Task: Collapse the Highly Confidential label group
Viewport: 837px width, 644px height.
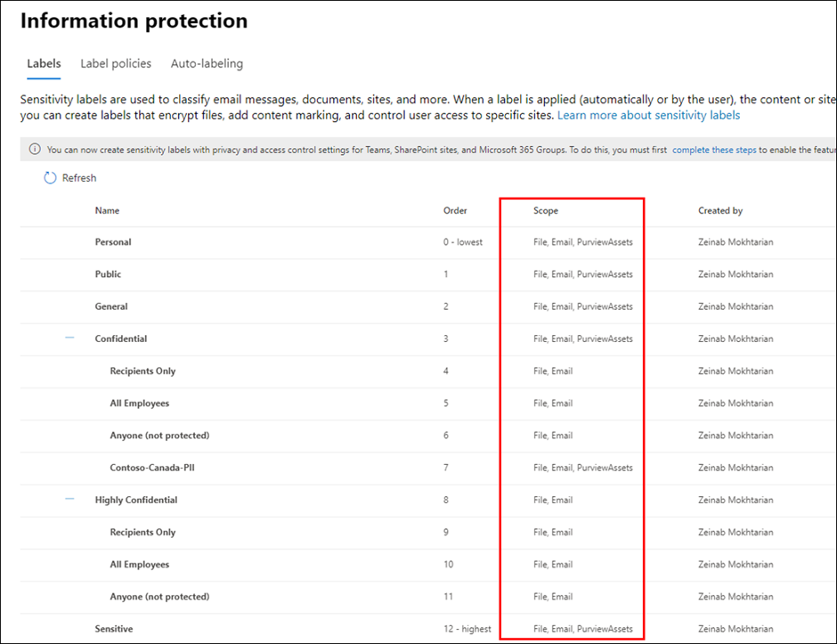Action: [x=69, y=499]
